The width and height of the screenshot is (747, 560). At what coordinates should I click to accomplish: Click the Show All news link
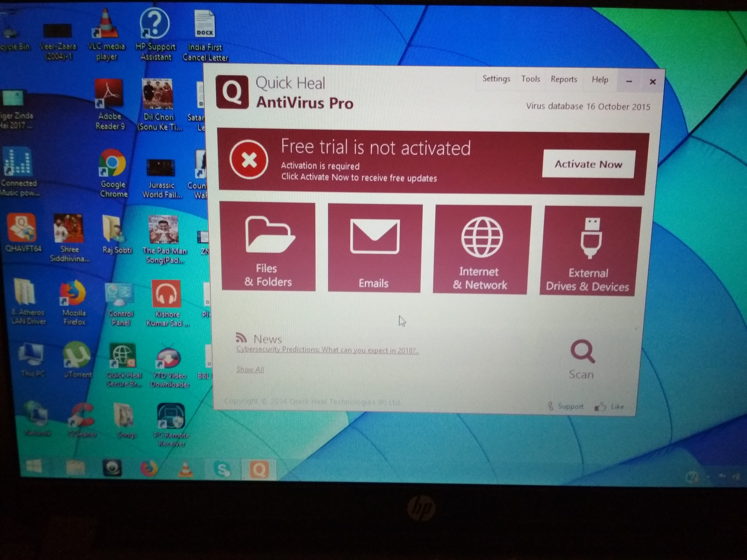click(250, 369)
